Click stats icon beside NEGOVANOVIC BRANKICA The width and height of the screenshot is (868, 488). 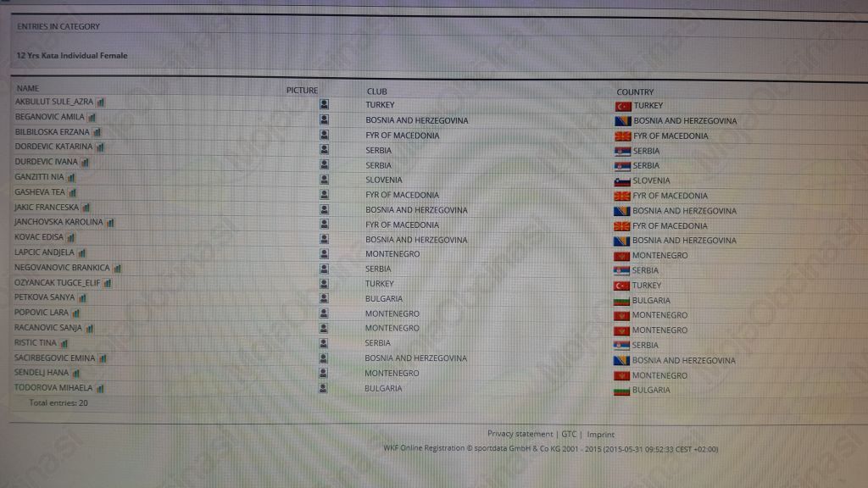117,269
